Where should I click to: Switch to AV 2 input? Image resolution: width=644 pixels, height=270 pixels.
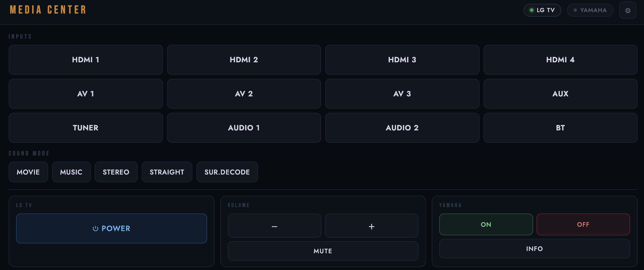click(x=244, y=94)
